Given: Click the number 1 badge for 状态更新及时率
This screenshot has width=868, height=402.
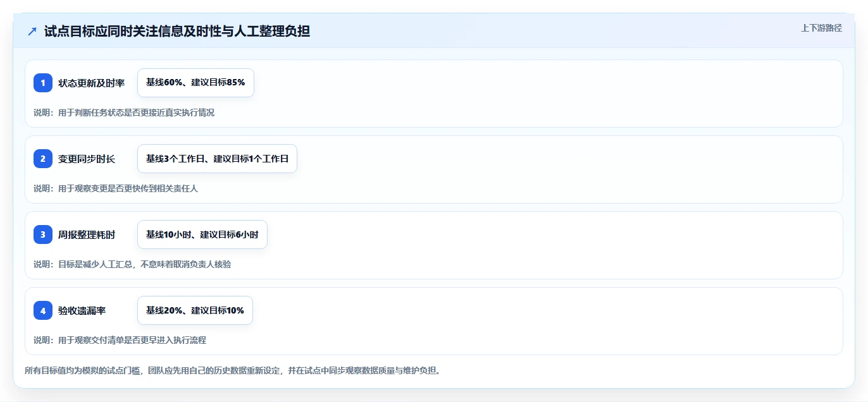Looking at the screenshot, I should click(x=43, y=83).
